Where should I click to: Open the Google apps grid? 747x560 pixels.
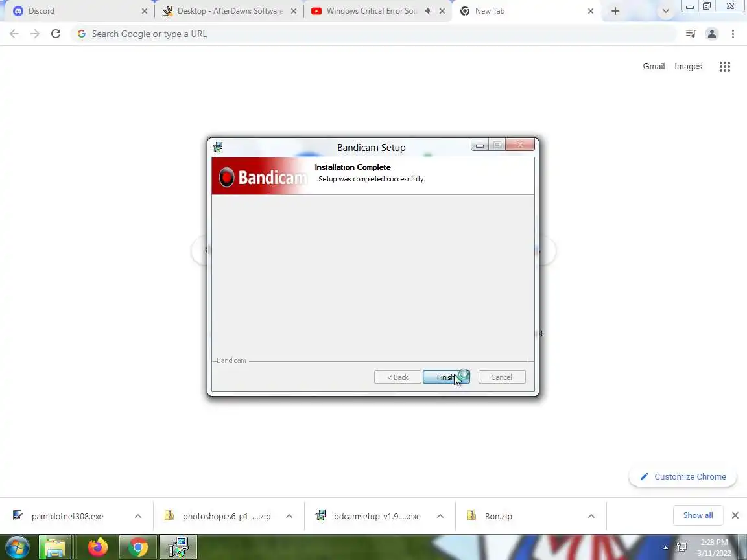coord(724,67)
